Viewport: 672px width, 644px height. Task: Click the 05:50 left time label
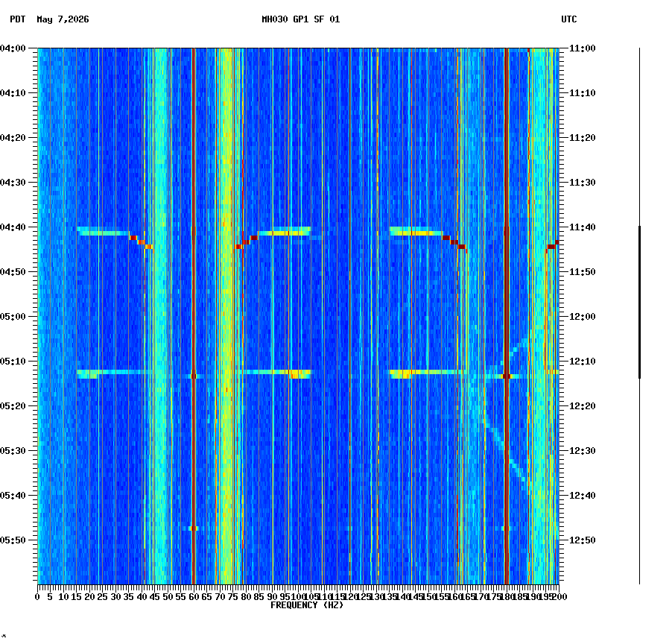click(13, 540)
